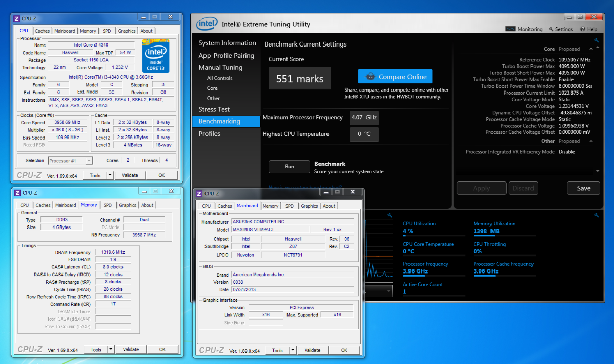The height and width of the screenshot is (364, 614).
Task: Click the CPU-Z title icon in the CPU window
Action: 17,18
